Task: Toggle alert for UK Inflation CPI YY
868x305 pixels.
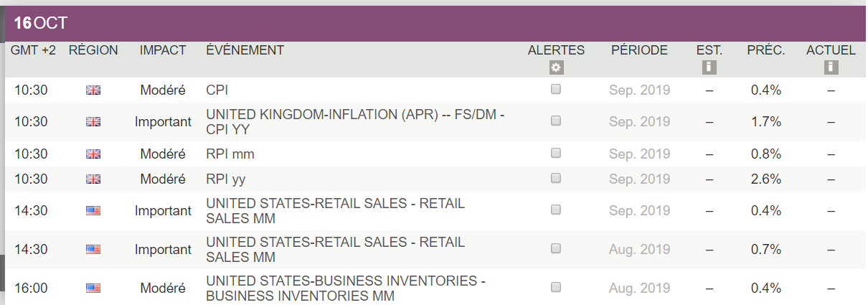Action: point(556,121)
